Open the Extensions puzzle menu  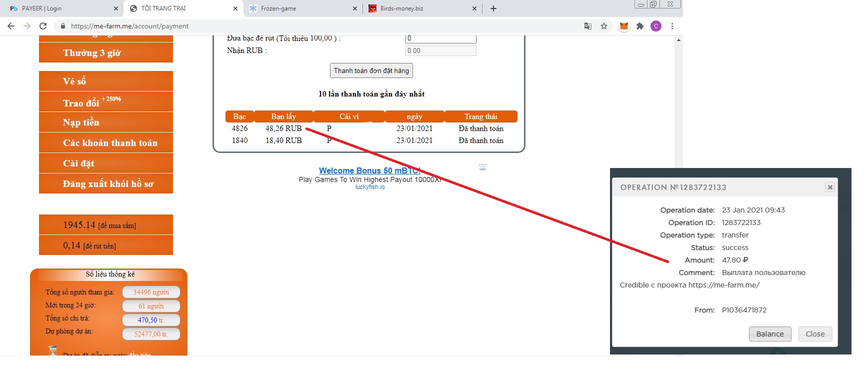[x=640, y=26]
